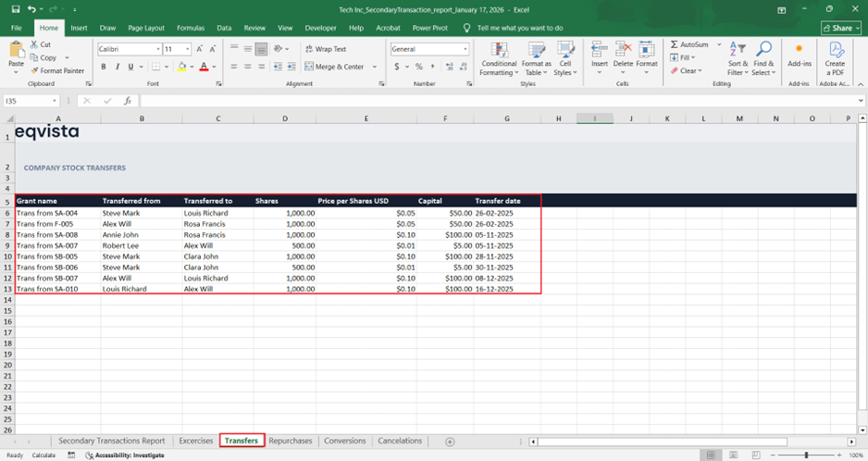The height and width of the screenshot is (461, 868).
Task: Click the Tell me search box
Action: coord(520,28)
